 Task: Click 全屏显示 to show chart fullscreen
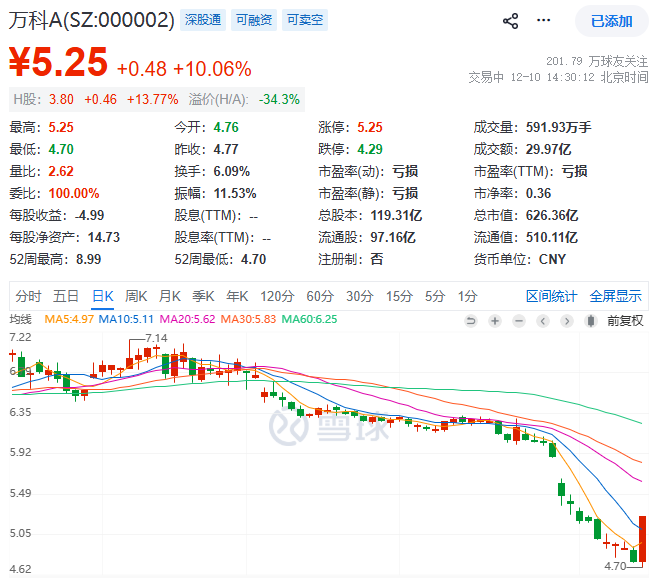tap(615, 296)
